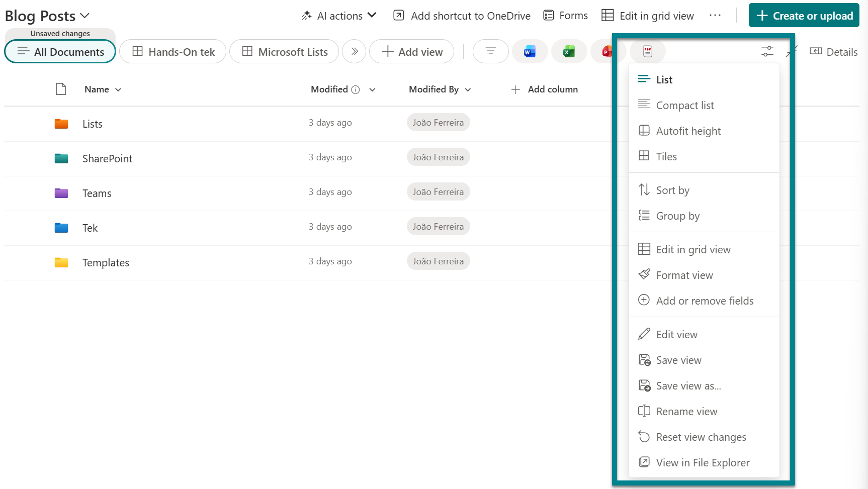Create a new PowerPoint presentation

point(608,51)
